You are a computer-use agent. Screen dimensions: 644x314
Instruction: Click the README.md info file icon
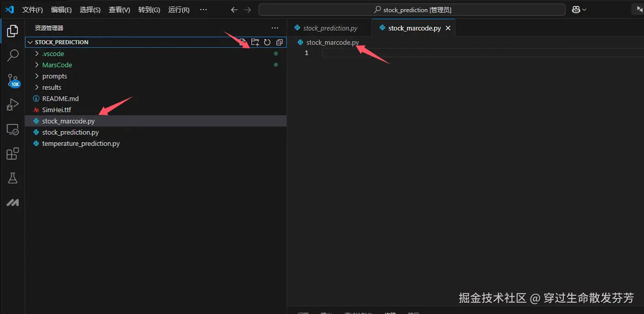(36, 98)
